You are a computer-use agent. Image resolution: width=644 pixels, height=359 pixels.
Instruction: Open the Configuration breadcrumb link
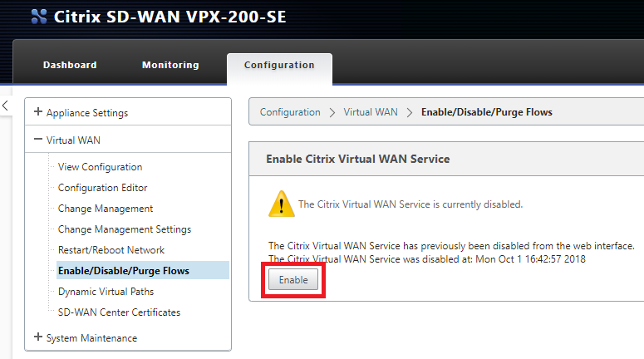coord(290,112)
